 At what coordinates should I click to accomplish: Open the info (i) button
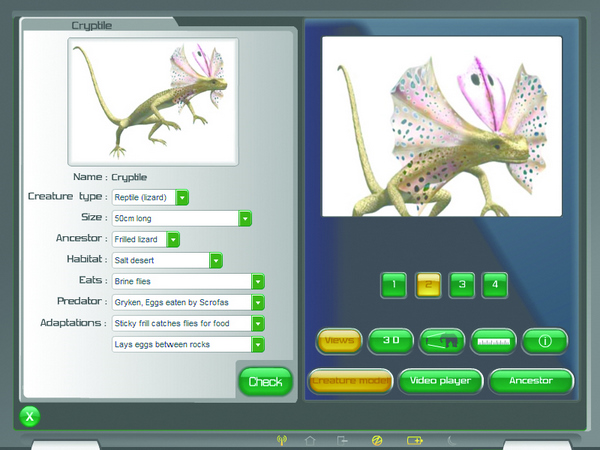click(x=545, y=341)
